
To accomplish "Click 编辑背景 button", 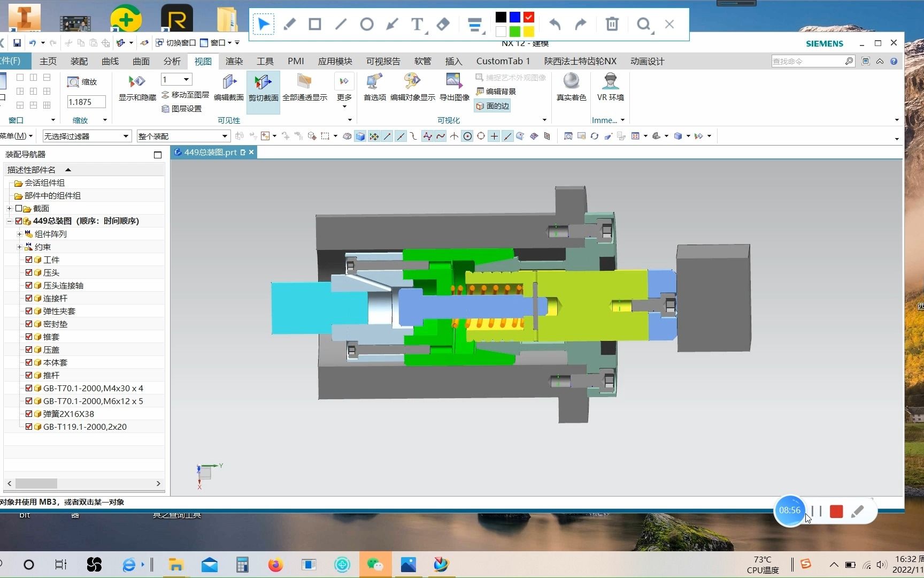I will click(x=496, y=92).
